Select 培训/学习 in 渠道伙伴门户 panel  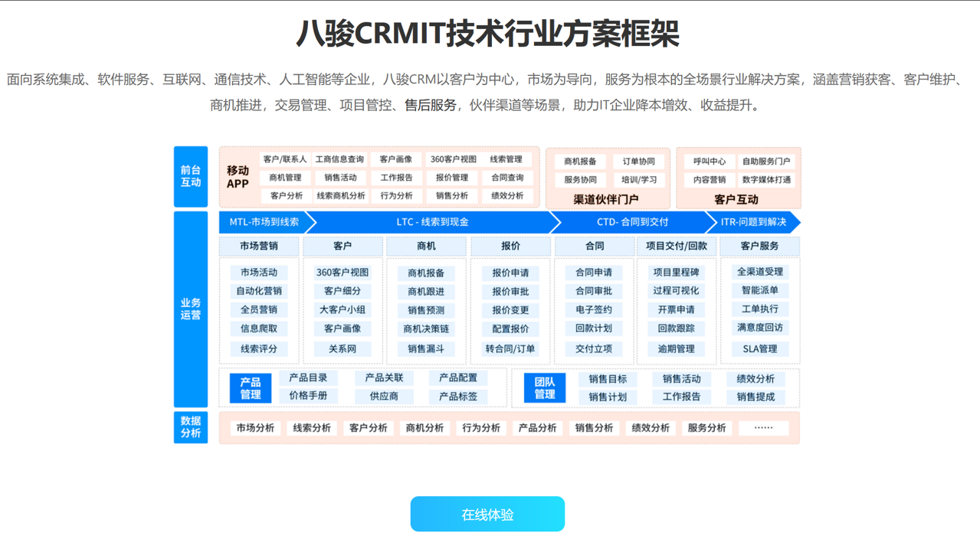click(x=639, y=180)
